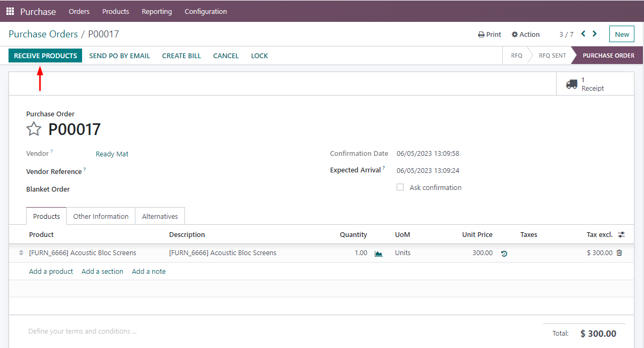Click the Receive Products button
Viewport: 644px width, 348px height.
click(45, 56)
